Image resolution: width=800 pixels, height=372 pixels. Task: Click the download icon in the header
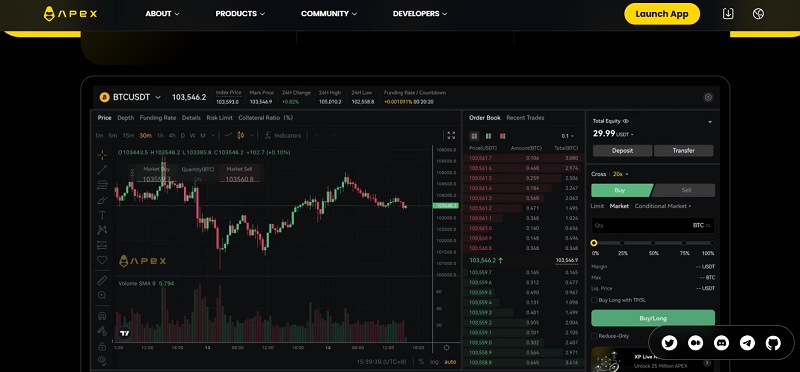(x=728, y=14)
